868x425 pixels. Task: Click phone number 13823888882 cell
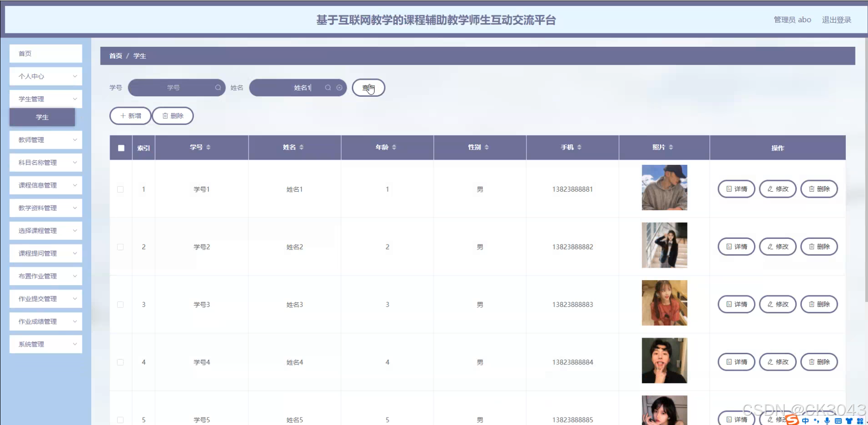pos(573,247)
